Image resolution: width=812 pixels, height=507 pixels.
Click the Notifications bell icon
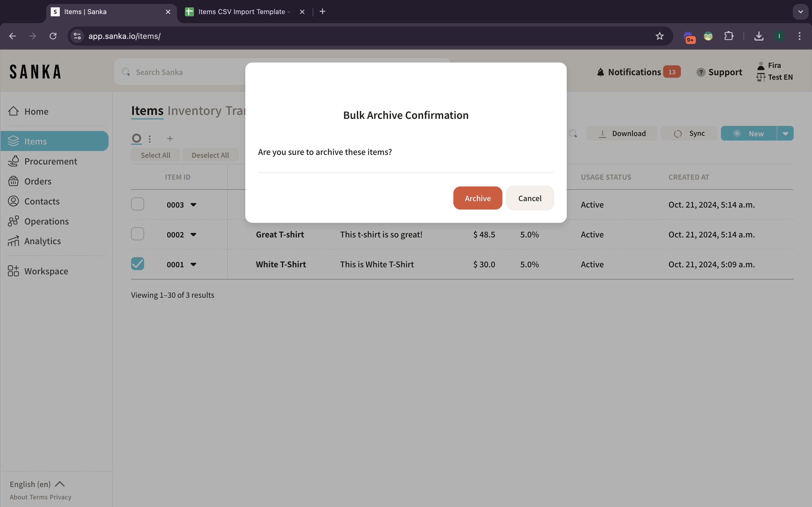click(x=600, y=72)
